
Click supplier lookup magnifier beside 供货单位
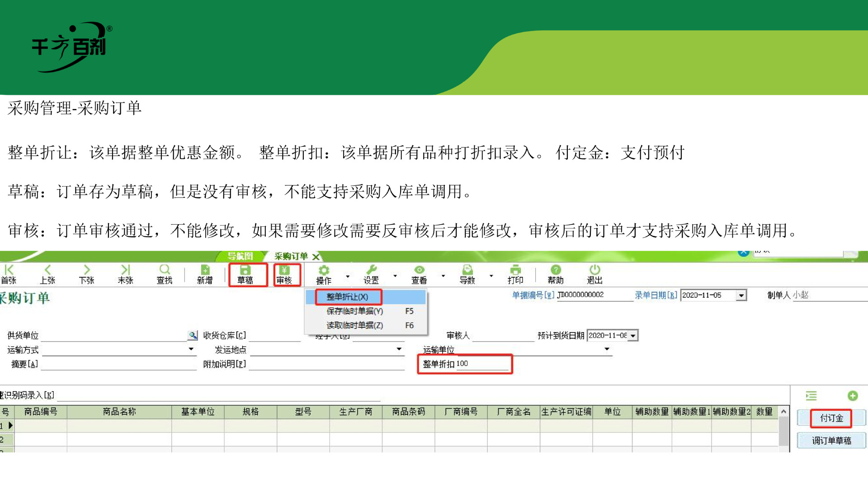click(193, 335)
